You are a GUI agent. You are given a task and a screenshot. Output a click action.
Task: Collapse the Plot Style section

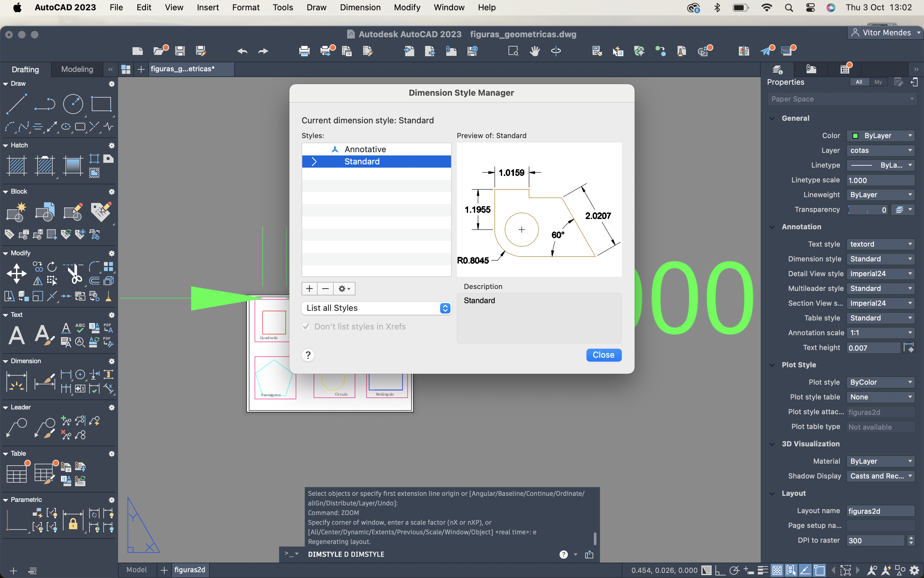772,365
